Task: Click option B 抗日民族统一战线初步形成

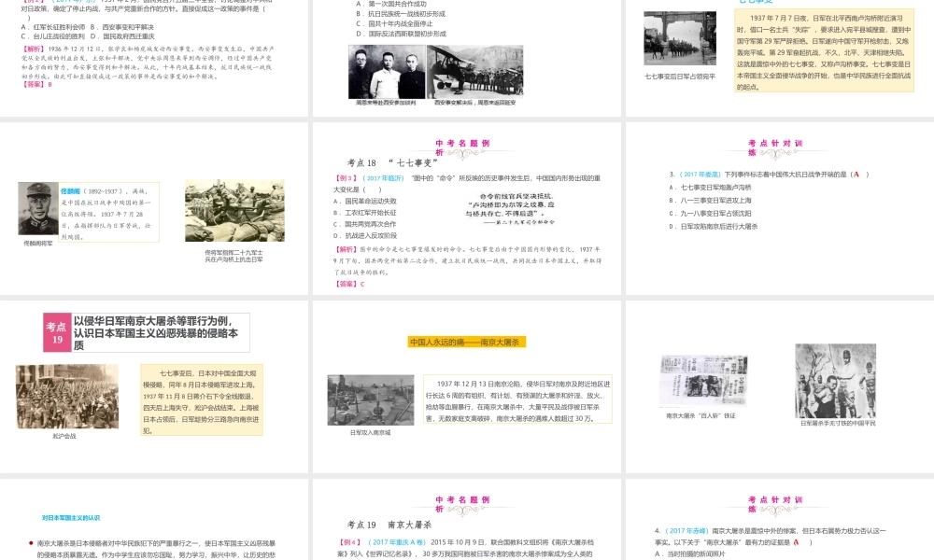Action: coord(401,14)
